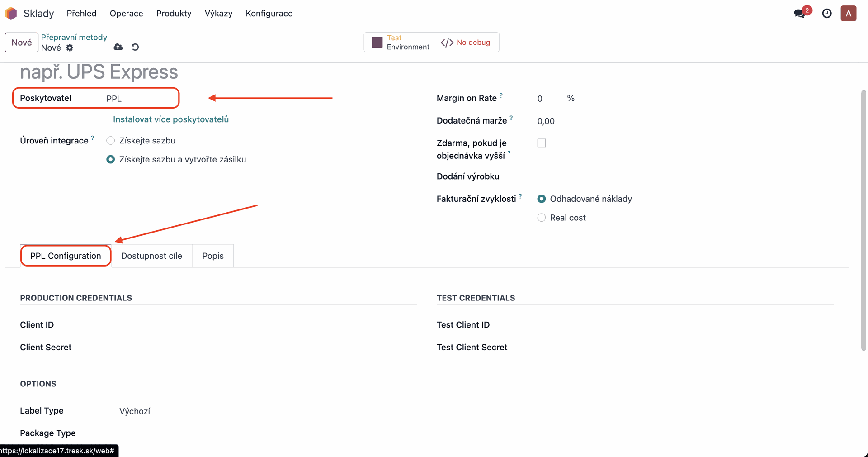Open the Dodání výrobku product field

(685, 176)
